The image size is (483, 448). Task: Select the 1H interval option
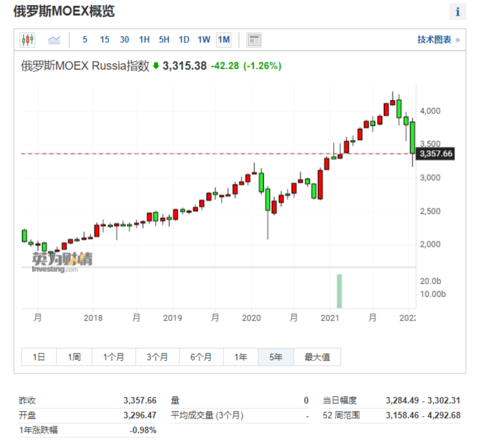(x=144, y=39)
